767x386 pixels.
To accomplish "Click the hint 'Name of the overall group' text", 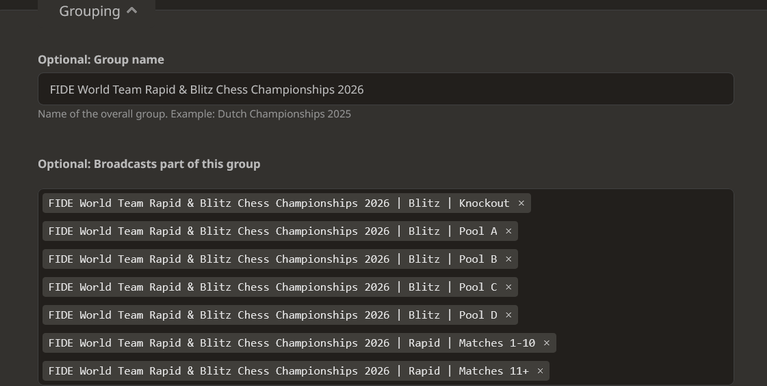I will 194,114.
